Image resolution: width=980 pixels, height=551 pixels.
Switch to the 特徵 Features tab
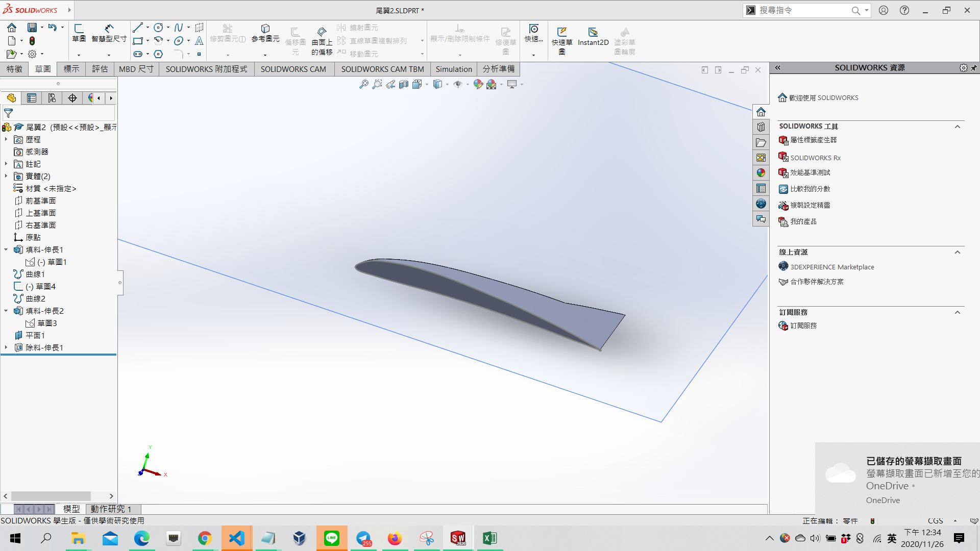(14, 69)
